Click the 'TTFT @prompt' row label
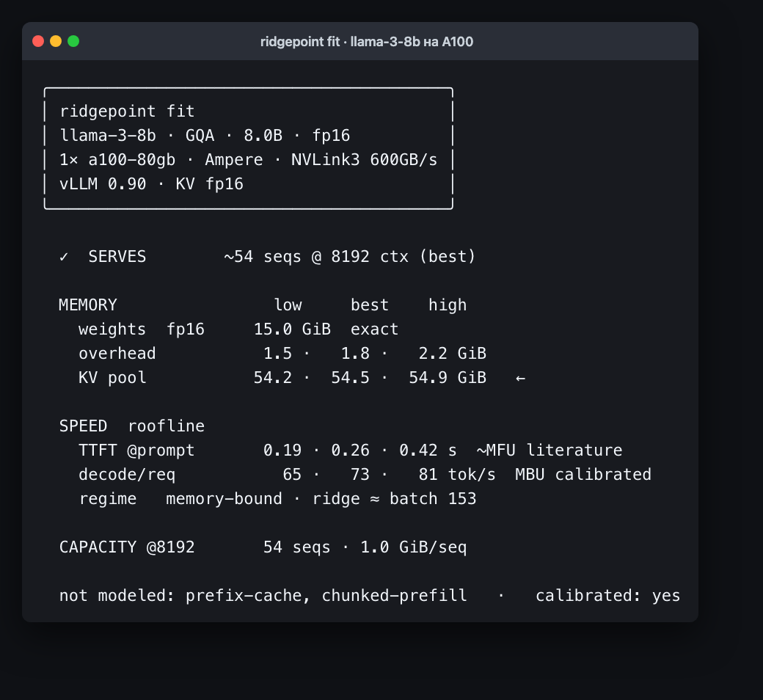Screen dimensions: 763x700 [x=136, y=451]
